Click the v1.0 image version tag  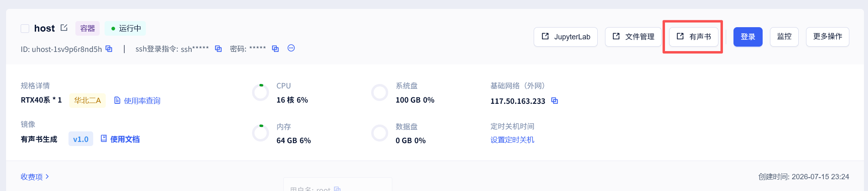(x=81, y=139)
